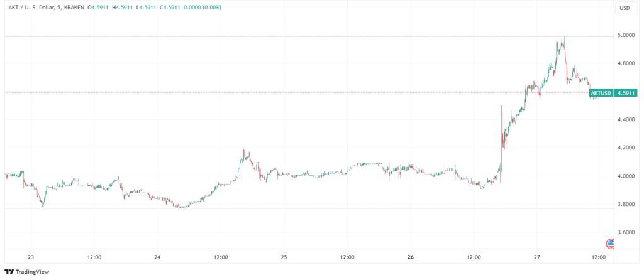The height and width of the screenshot is (280, 644).
Task: Click date label 27 on the time axis
Action: click(537, 257)
